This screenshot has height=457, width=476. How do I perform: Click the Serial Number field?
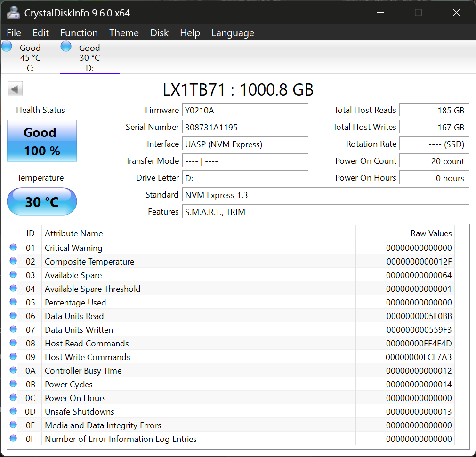coord(245,127)
